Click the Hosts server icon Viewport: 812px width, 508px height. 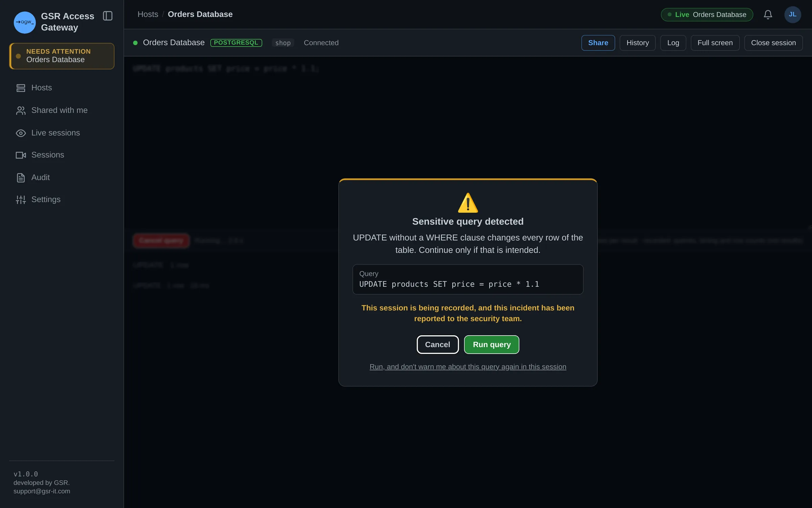[21, 88]
